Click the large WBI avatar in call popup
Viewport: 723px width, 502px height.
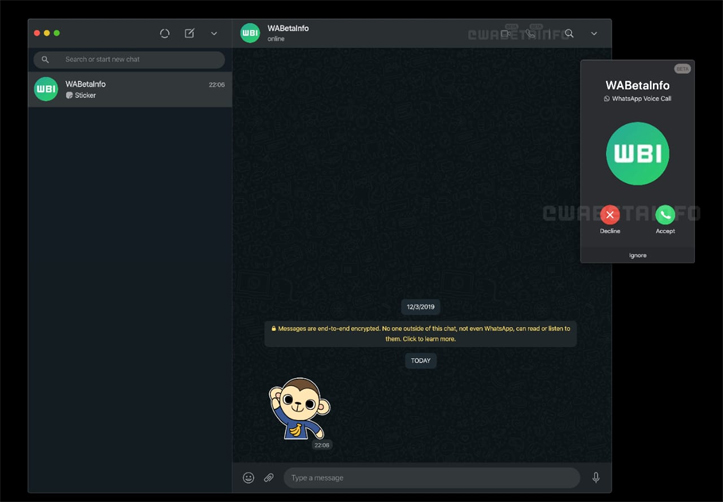click(637, 154)
